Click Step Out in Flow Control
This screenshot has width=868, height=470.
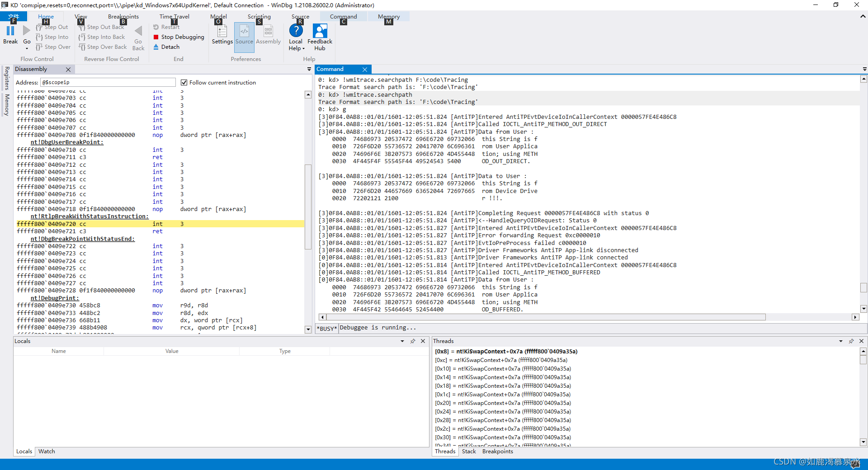click(x=52, y=27)
